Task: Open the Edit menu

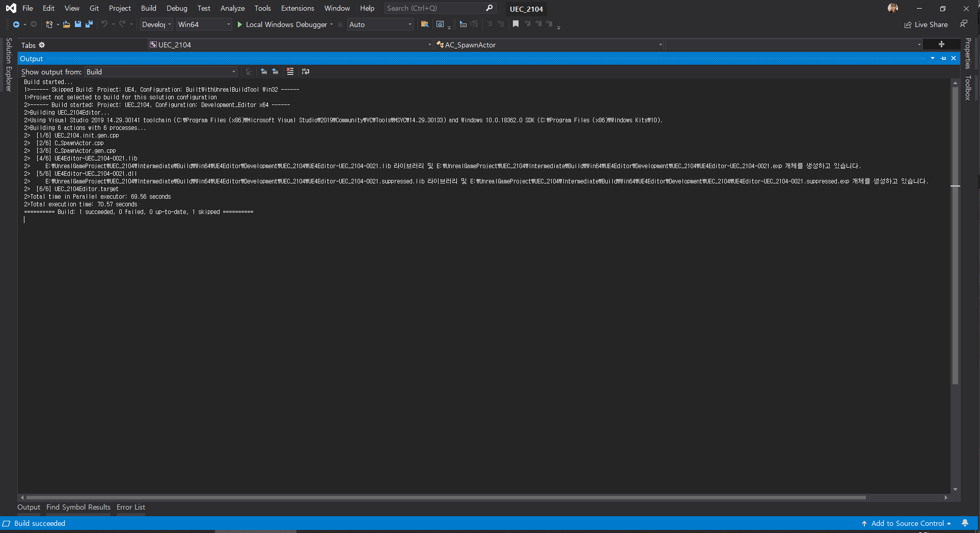Action: pyautogui.click(x=48, y=8)
